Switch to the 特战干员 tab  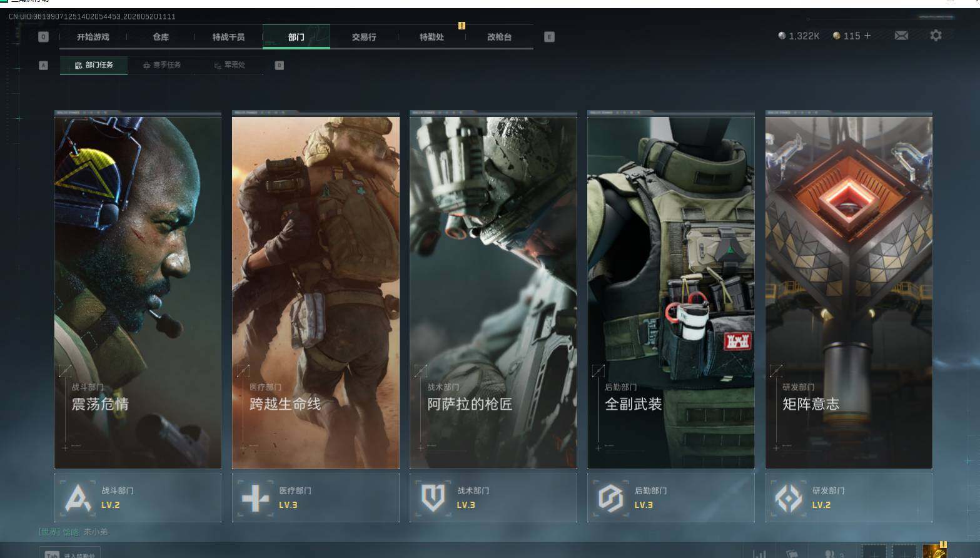[x=228, y=37]
